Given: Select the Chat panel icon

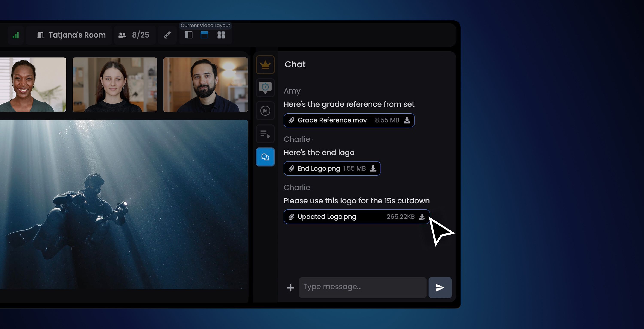Looking at the screenshot, I should (265, 157).
